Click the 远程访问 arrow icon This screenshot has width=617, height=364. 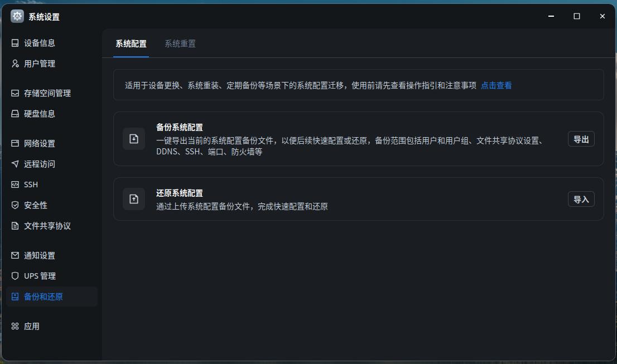click(15, 164)
